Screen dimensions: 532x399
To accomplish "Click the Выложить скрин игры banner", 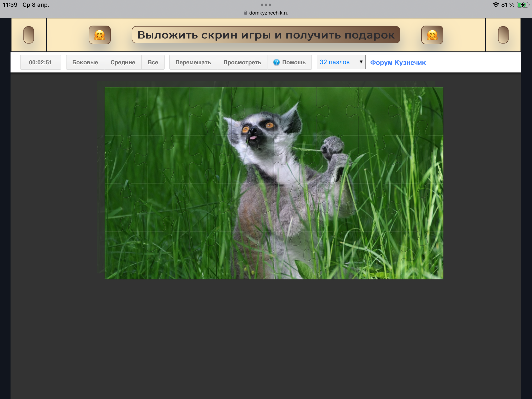I will [x=266, y=35].
